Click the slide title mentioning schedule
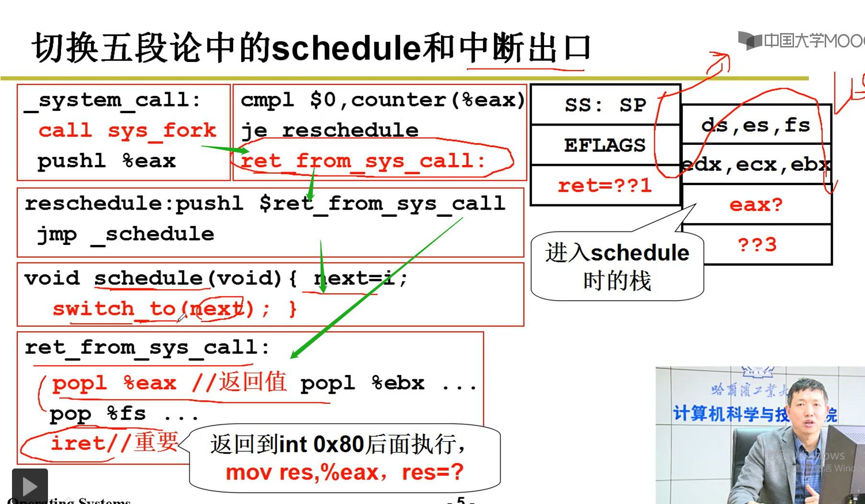 pyautogui.click(x=312, y=48)
